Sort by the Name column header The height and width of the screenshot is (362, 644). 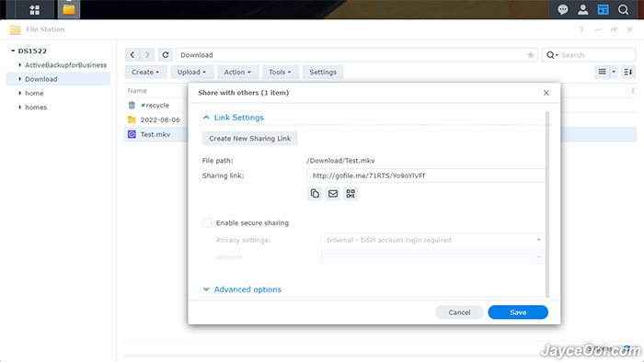pos(137,91)
